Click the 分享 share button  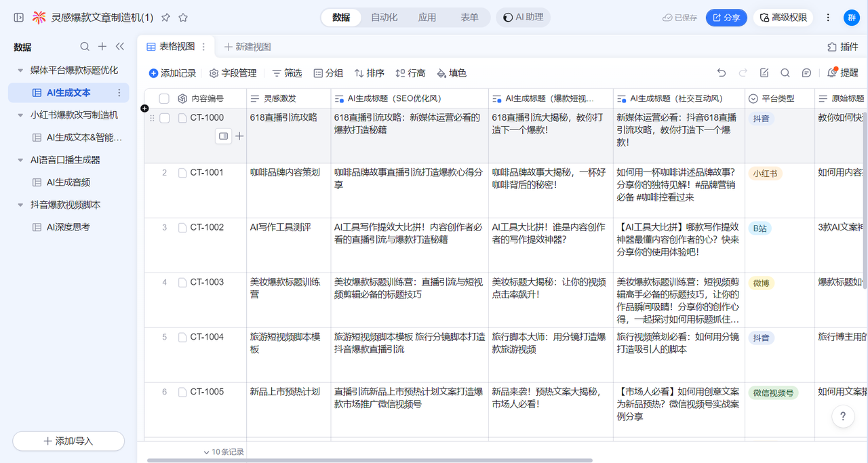tap(726, 18)
